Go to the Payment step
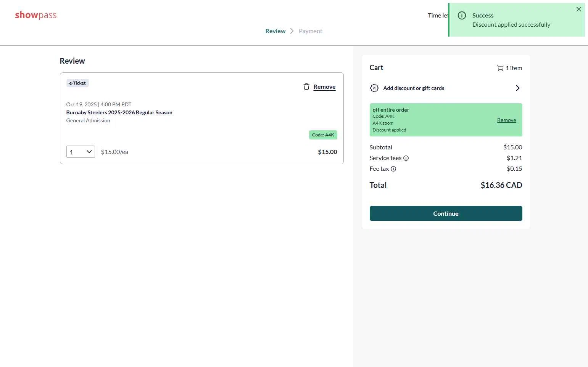This screenshot has height=367, width=588. coord(310,31)
